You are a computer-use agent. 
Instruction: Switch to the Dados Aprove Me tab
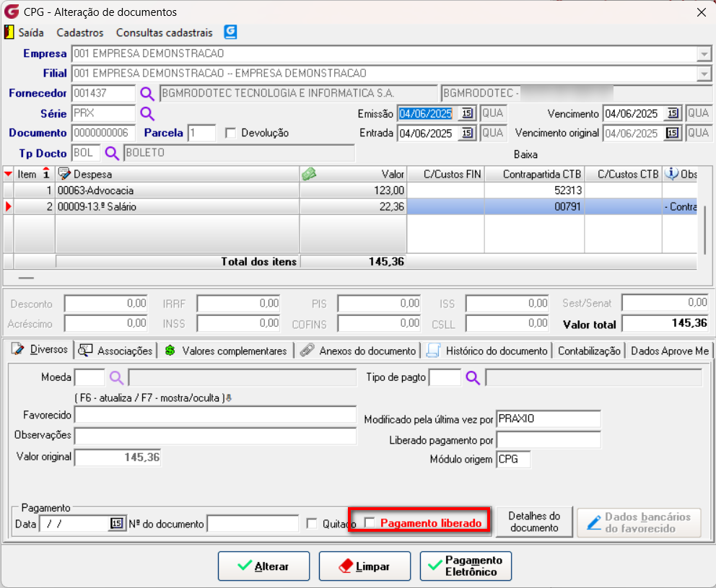point(669,351)
